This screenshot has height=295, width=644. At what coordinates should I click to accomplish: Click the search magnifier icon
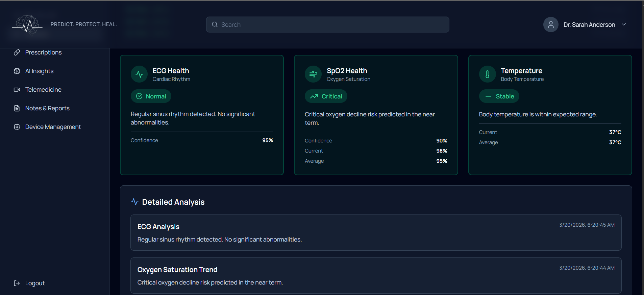click(x=215, y=25)
